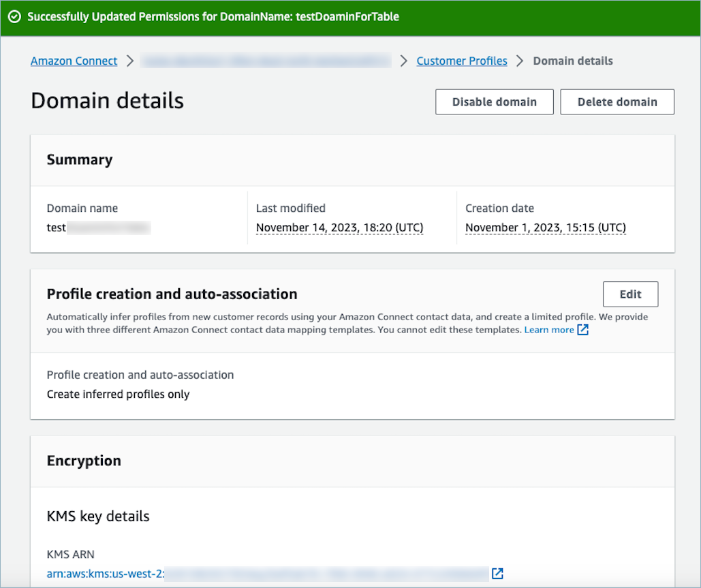The image size is (701, 588).
Task: Go to Customer Profiles breadcrumb
Action: 462,61
